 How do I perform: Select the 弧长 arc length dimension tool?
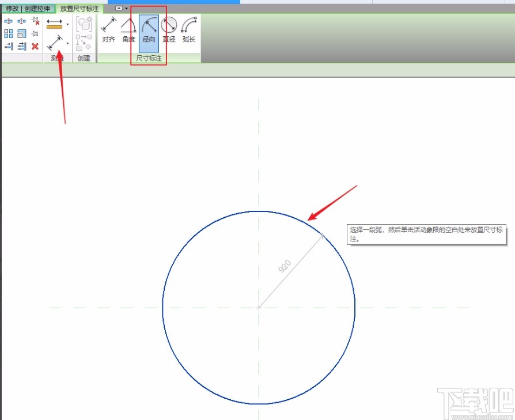coord(189,31)
